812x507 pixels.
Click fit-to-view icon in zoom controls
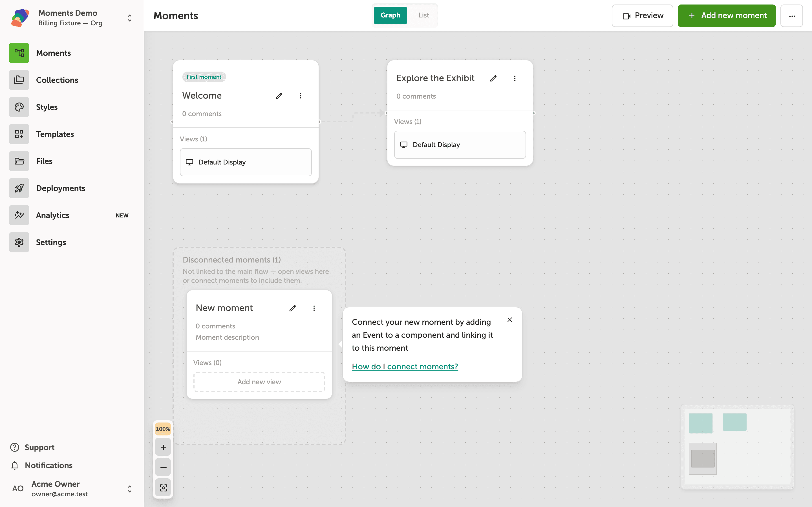(x=164, y=488)
